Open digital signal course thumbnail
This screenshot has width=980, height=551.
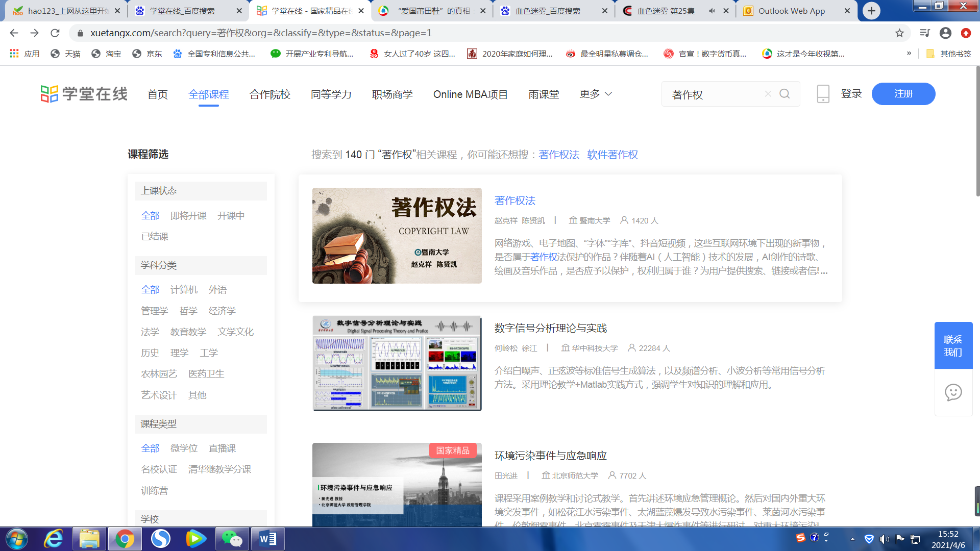pos(397,363)
